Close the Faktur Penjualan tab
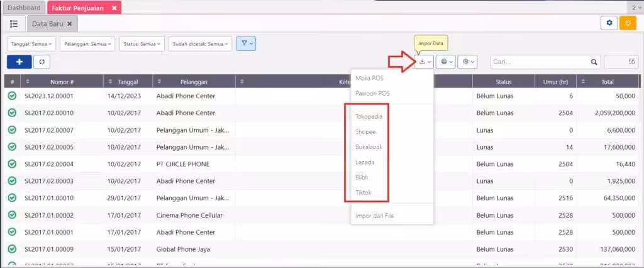 click(x=114, y=8)
